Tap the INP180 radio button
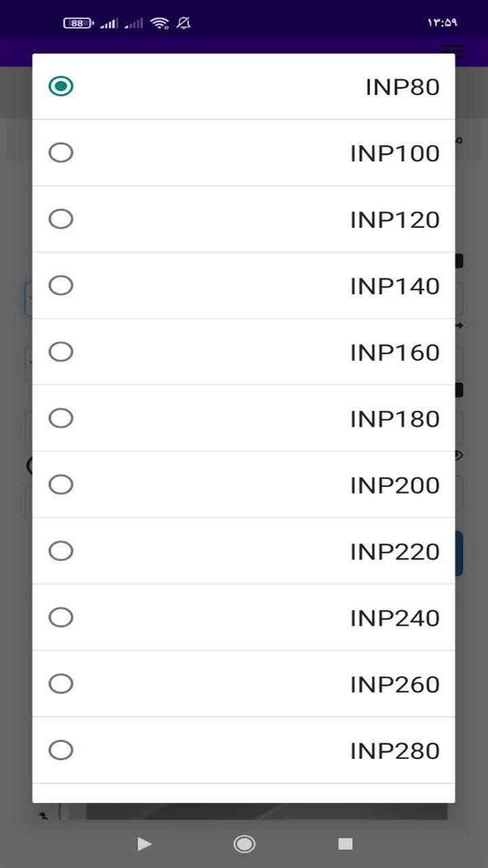The height and width of the screenshot is (868, 488). pos(61,418)
